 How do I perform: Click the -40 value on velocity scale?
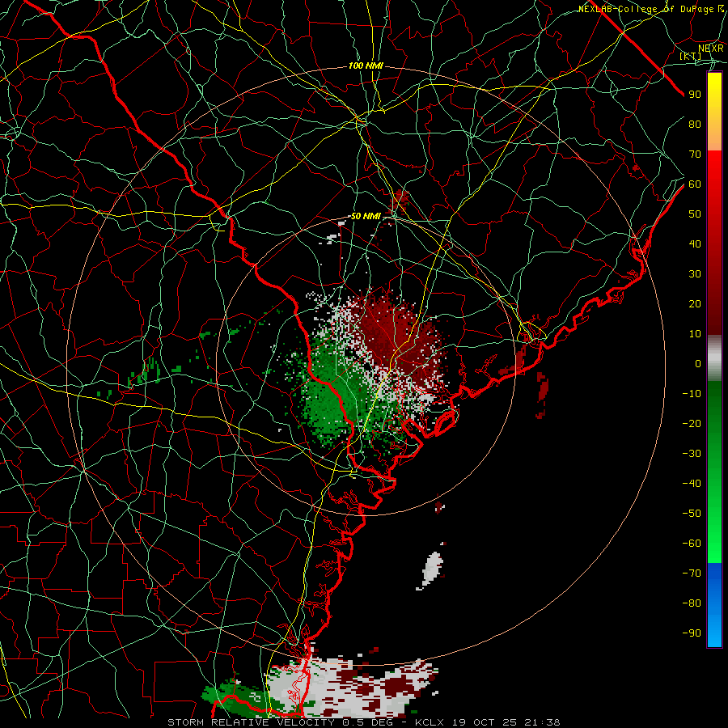pos(692,484)
